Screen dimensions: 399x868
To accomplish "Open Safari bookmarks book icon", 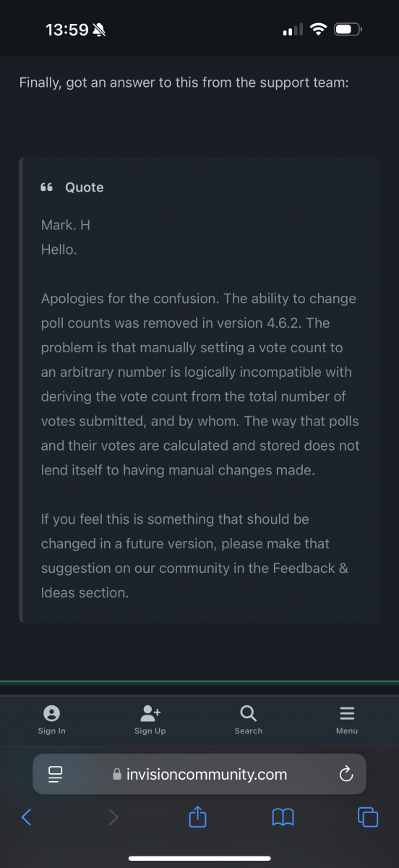I will 283,817.
